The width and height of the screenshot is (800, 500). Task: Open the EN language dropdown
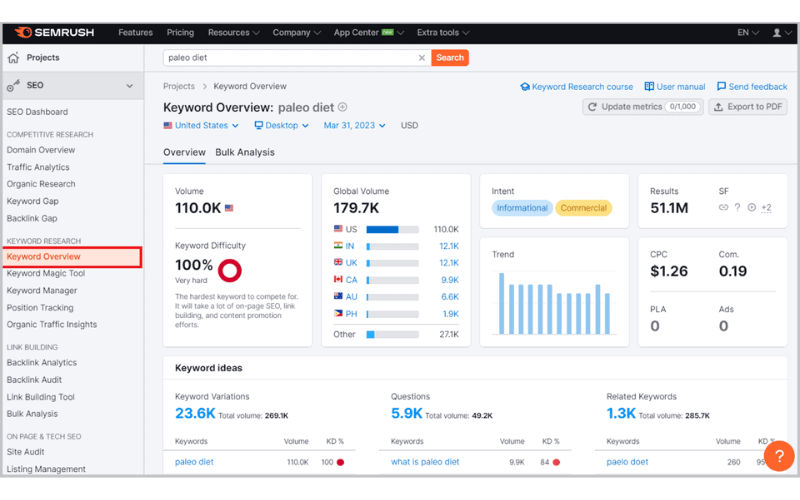point(748,33)
